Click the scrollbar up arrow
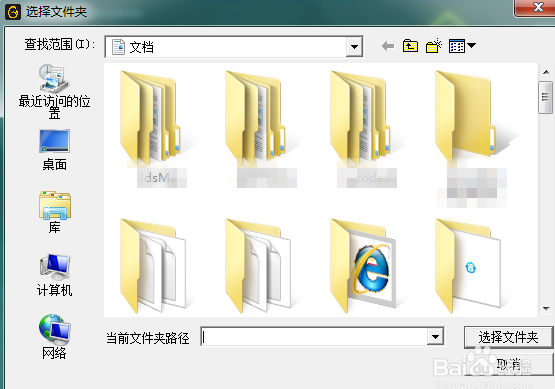This screenshot has height=389, width=555. point(546,72)
